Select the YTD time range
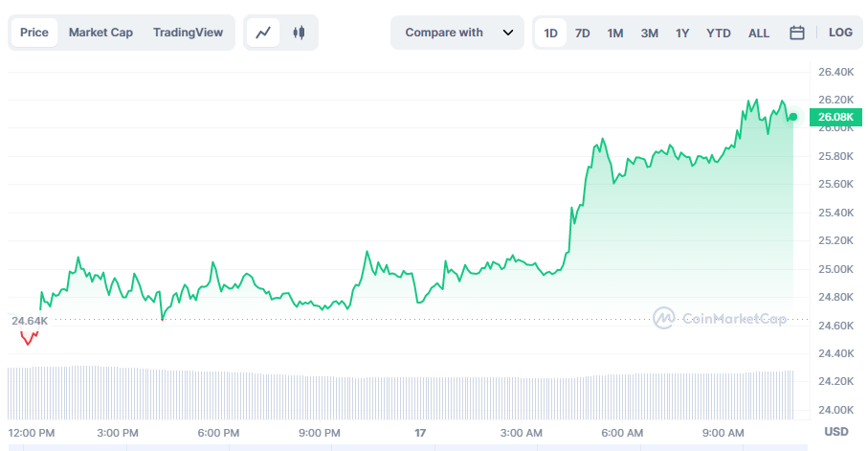 coord(719,33)
